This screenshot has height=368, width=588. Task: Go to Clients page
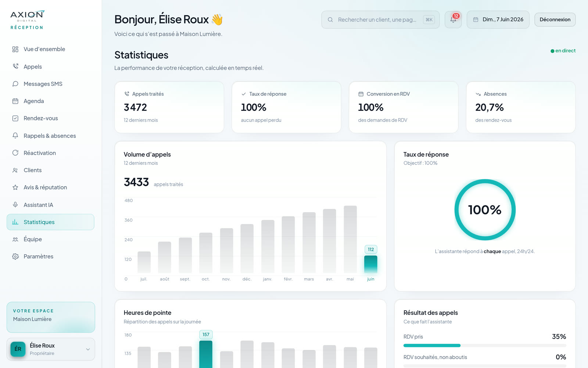50,170
